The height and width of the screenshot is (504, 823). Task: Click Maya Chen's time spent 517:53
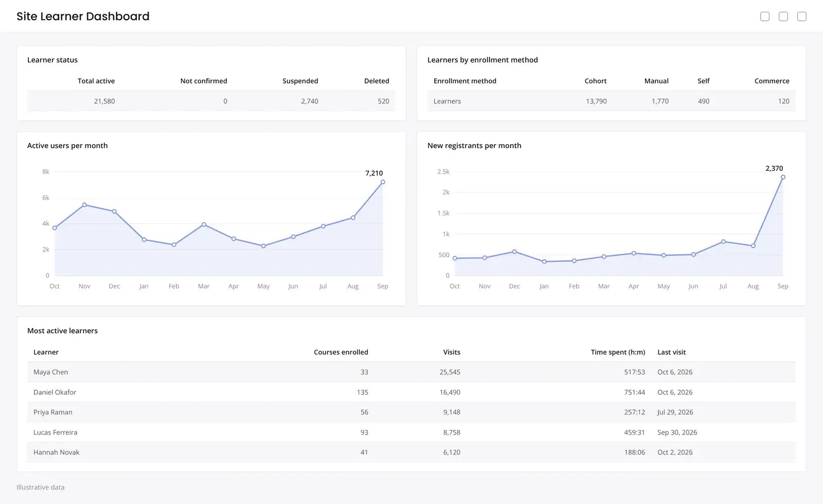click(634, 372)
